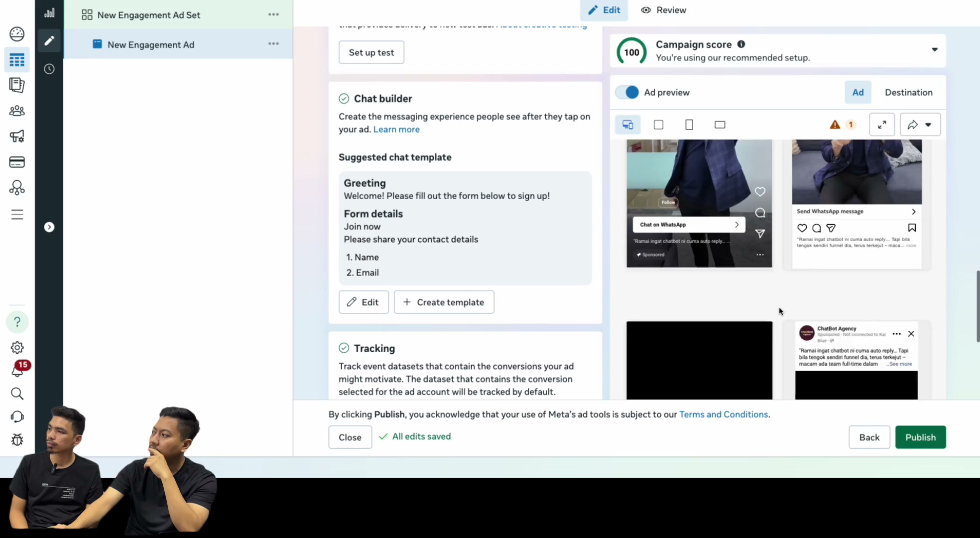Screen dimensions: 980x538
Task: Select the pencil edit icon in dark panel
Action: click(x=49, y=40)
